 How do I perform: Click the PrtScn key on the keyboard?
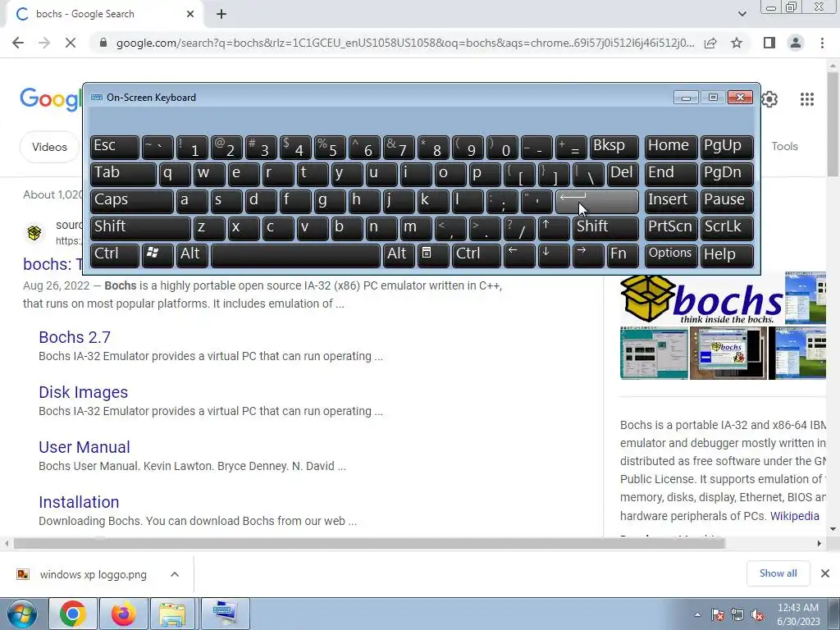click(x=671, y=228)
